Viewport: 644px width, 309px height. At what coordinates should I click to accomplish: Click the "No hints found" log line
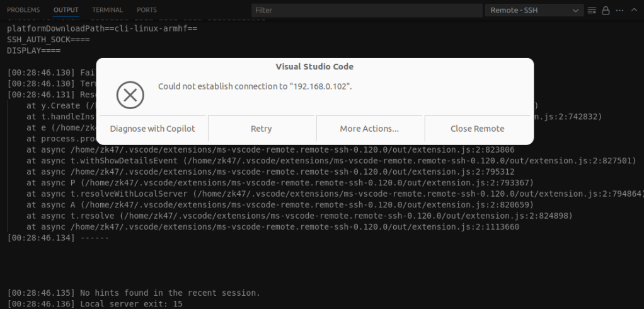click(133, 293)
